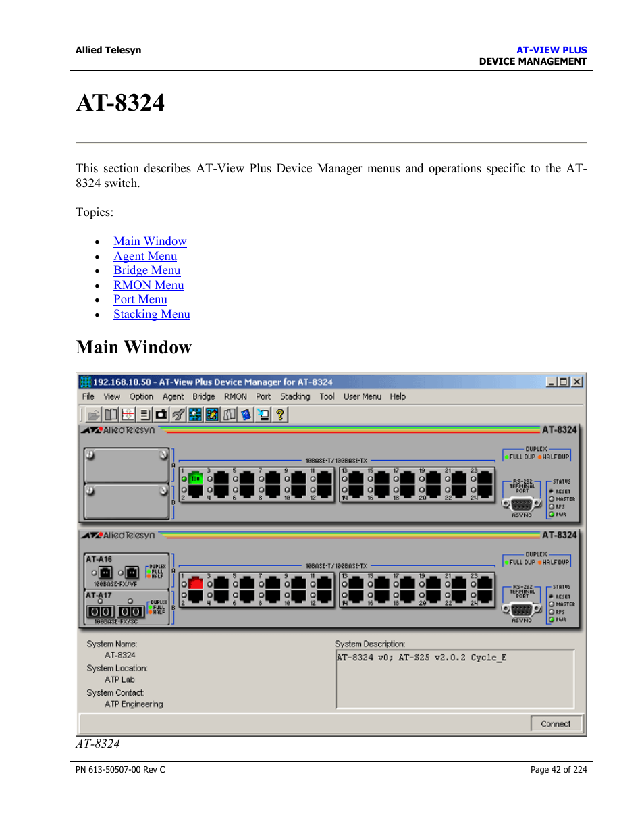Select port 2 on the bottom switch
Image resolution: width=644 pixels, height=834 pixels.
196,596
